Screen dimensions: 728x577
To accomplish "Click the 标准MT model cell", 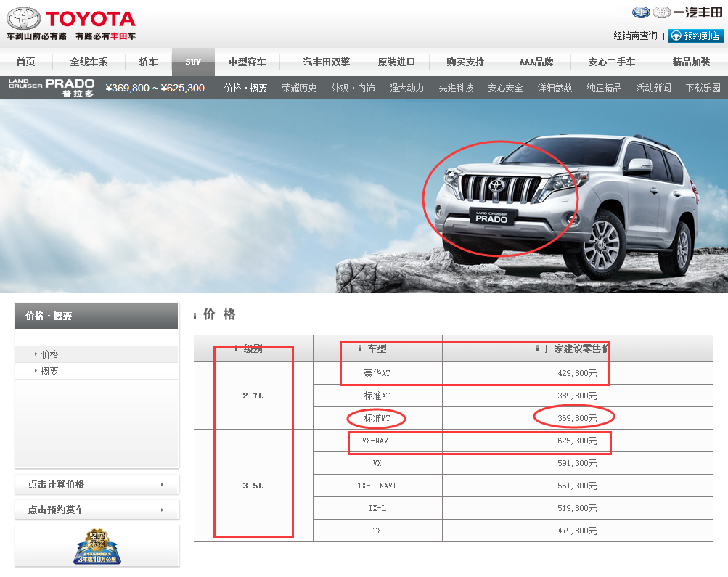I will [377, 418].
